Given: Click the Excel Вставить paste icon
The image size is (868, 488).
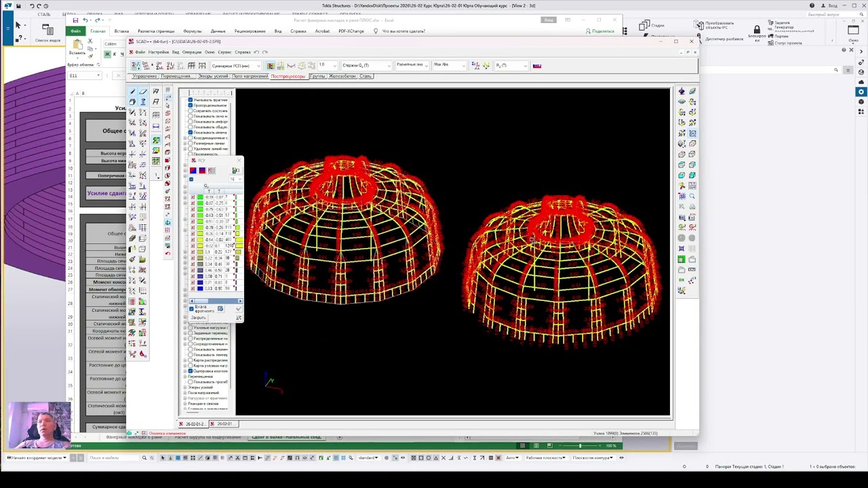Looking at the screenshot, I should point(77,45).
